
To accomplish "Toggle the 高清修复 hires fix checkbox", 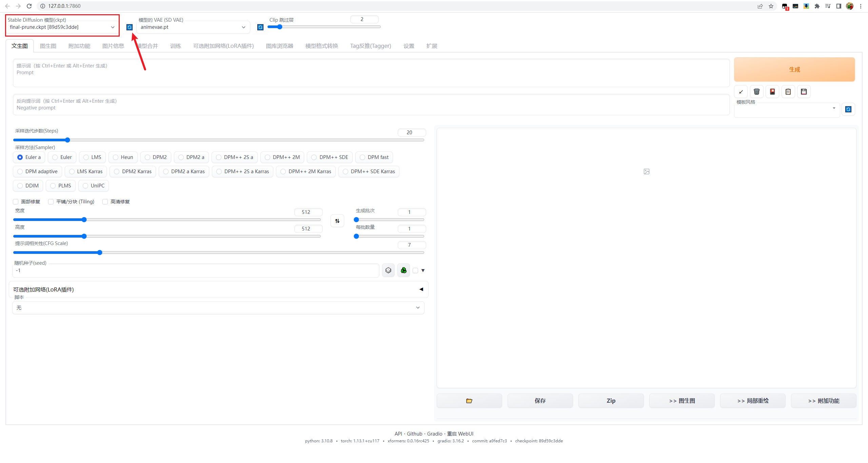I will pyautogui.click(x=105, y=202).
